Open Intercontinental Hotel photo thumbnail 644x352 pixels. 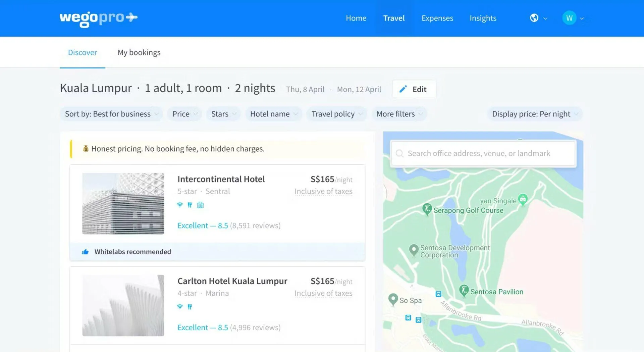(123, 203)
